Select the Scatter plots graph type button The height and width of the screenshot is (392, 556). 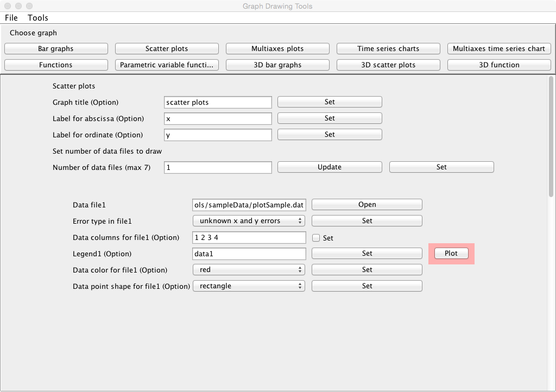point(167,48)
